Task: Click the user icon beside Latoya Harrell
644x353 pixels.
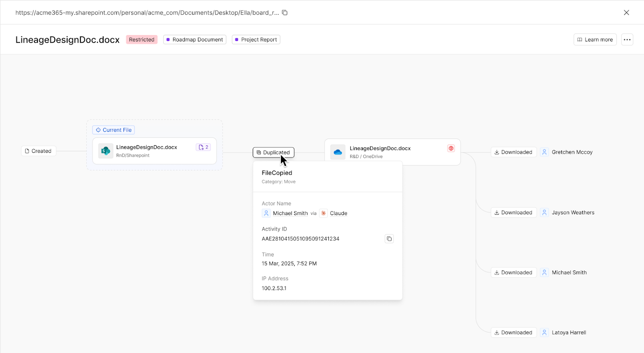Action: 544,332
